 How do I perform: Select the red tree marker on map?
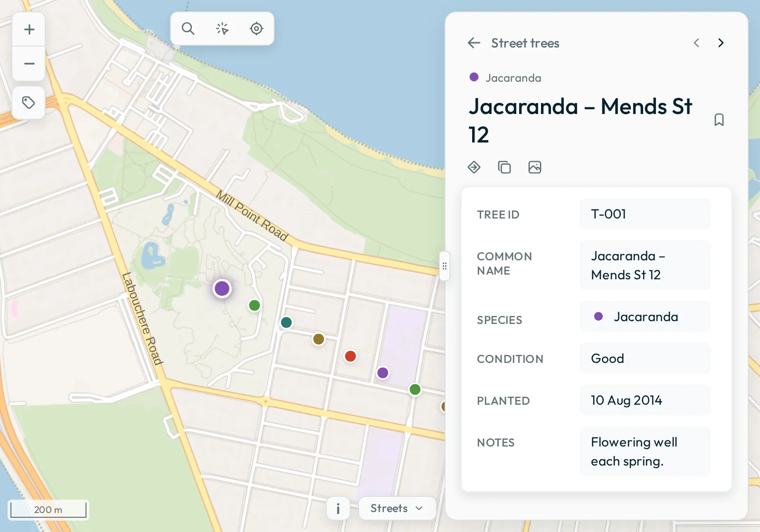coord(351,356)
